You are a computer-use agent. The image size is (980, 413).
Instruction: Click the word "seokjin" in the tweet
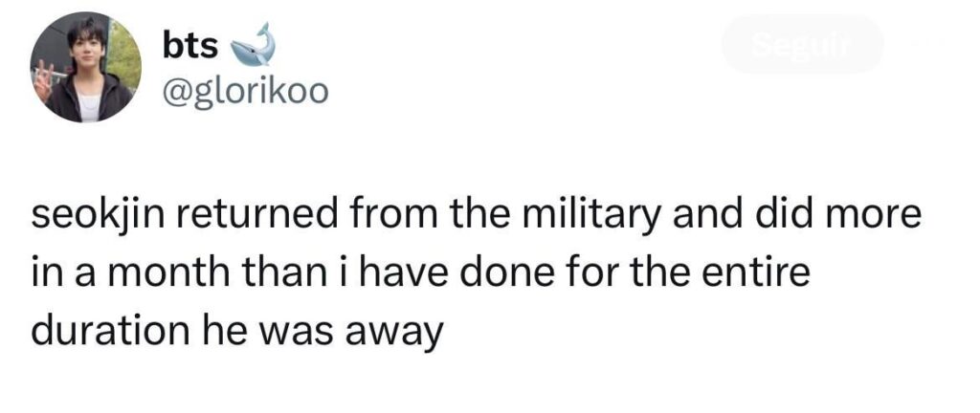(x=92, y=216)
